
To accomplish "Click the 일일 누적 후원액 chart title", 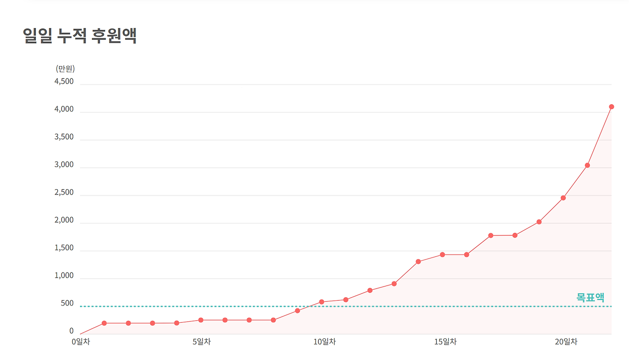I will pyautogui.click(x=80, y=36).
